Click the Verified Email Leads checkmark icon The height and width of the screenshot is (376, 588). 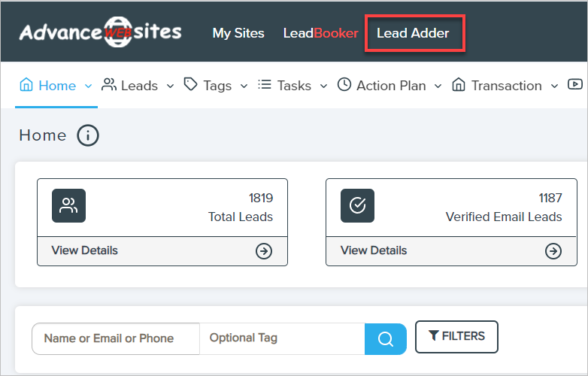coord(357,205)
